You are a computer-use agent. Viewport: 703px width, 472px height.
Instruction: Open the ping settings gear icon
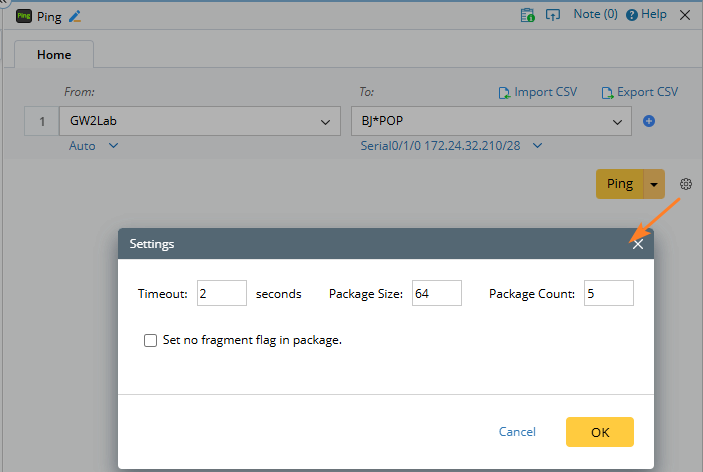coord(686,184)
